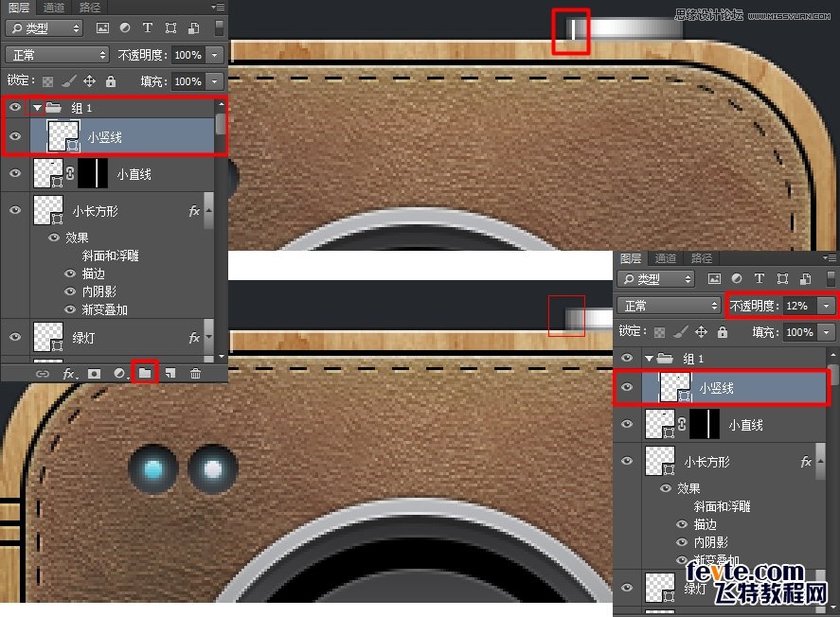Filter pixel layers in lower-right layers panel
Screen dimensions: 840x617
pos(714,278)
